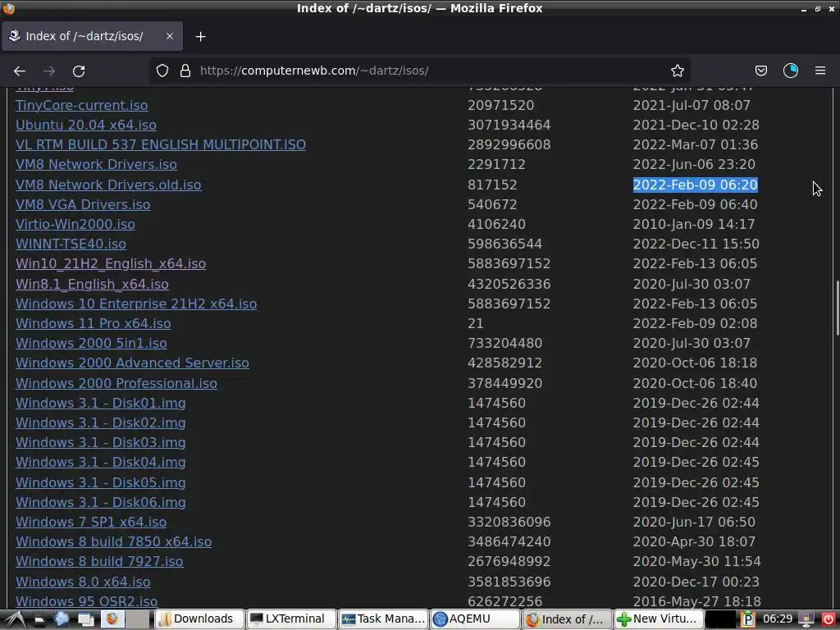Download Windows 8.0 x64.iso
This screenshot has height=630, width=840.
[83, 582]
